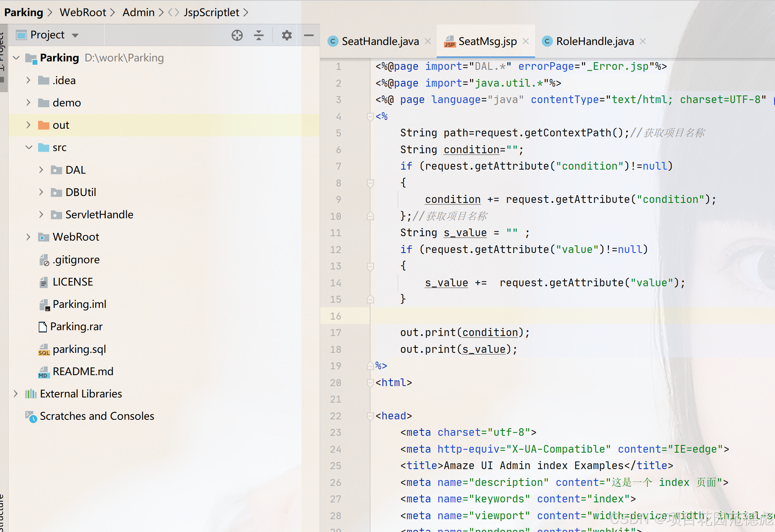Click Scratches and Consoles icon

coord(31,416)
